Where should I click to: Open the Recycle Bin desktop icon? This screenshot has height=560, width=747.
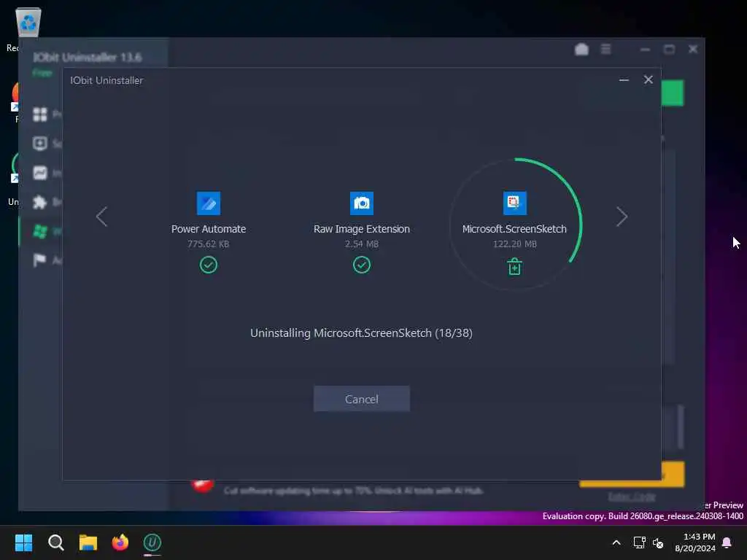tap(28, 22)
